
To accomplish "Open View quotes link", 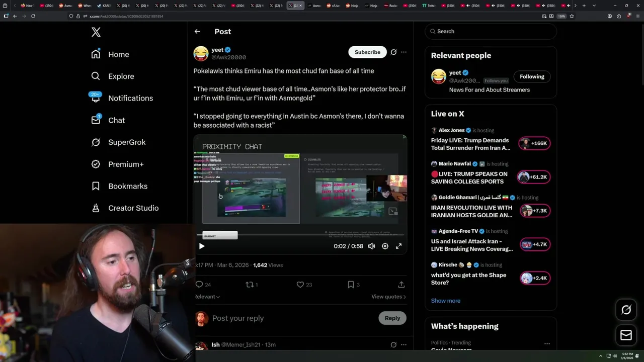I will point(388,297).
